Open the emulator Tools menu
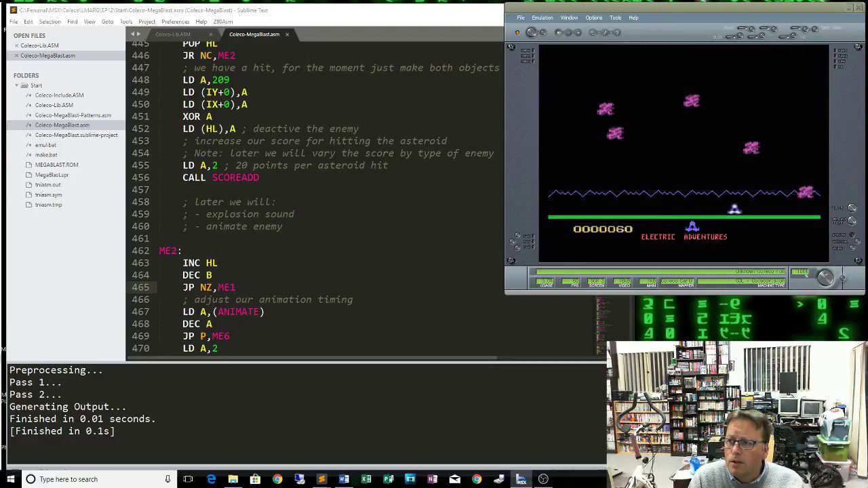868x488 pixels. [x=615, y=18]
